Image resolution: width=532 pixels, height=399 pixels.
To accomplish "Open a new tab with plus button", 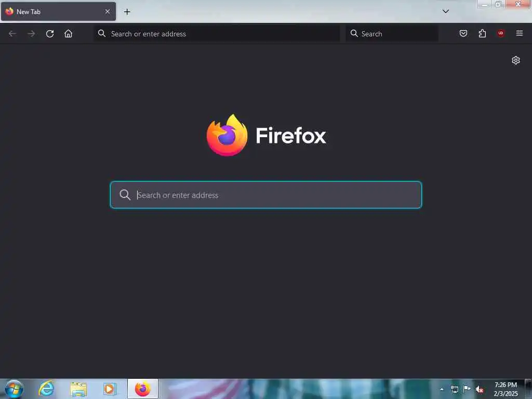I will point(127,12).
